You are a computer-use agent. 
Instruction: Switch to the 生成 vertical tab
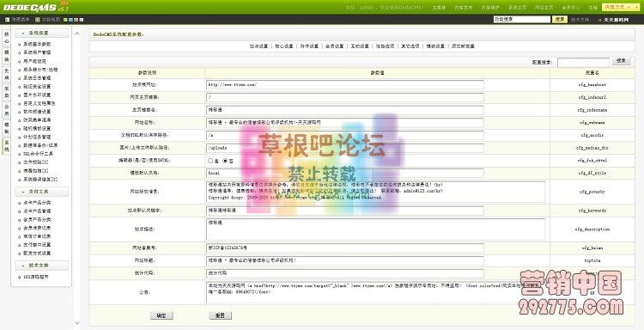click(6, 74)
